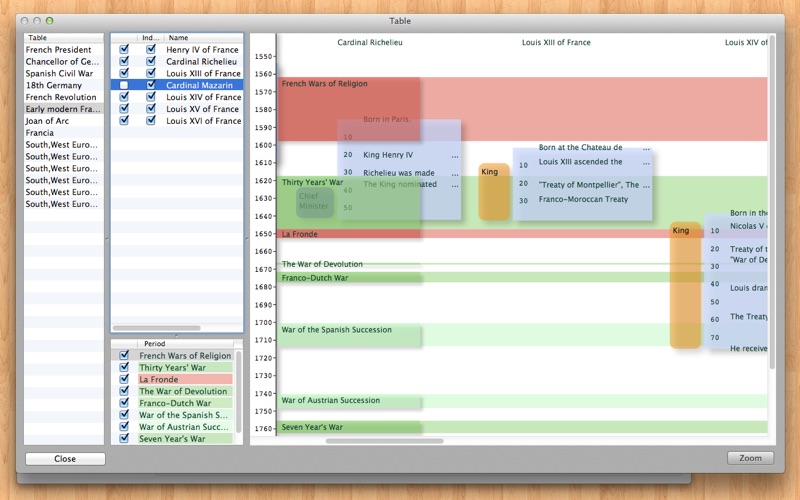This screenshot has height=500, width=800.
Task: Click Born in Paris event text
Action: (387, 119)
